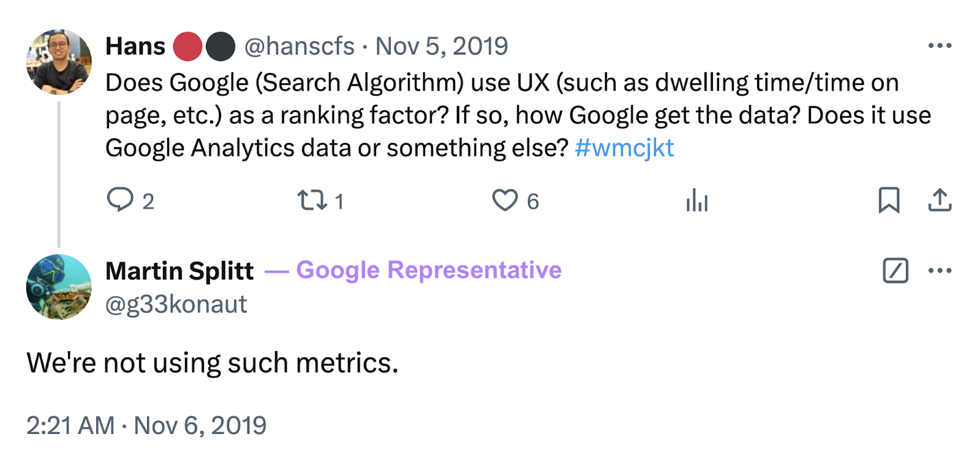
Task: Open the #wmcjkt hashtag feed
Action: [624, 148]
